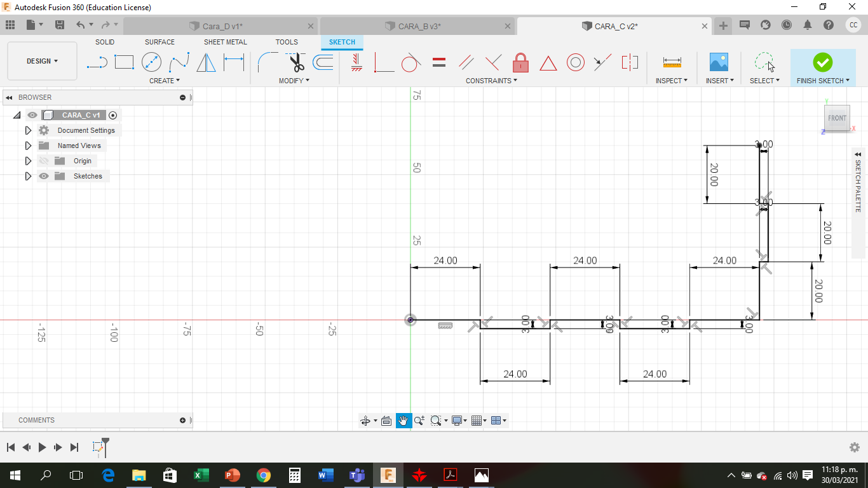868x488 pixels.
Task: Expand the Sketch Palette panel
Action: click(x=858, y=154)
